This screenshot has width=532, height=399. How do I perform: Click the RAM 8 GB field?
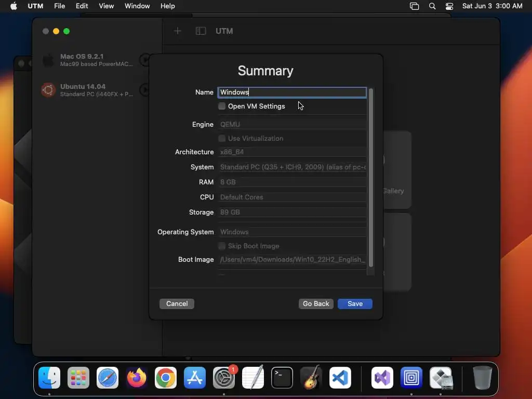292,182
